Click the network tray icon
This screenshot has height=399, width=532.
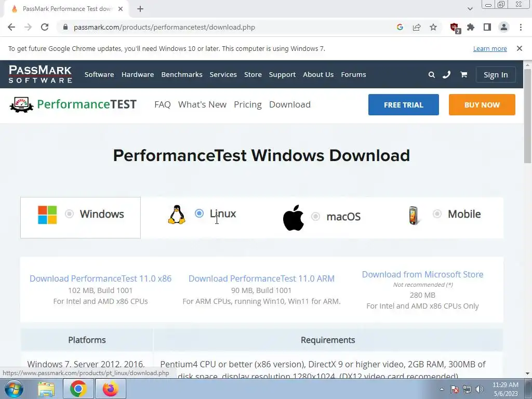tap(467, 389)
